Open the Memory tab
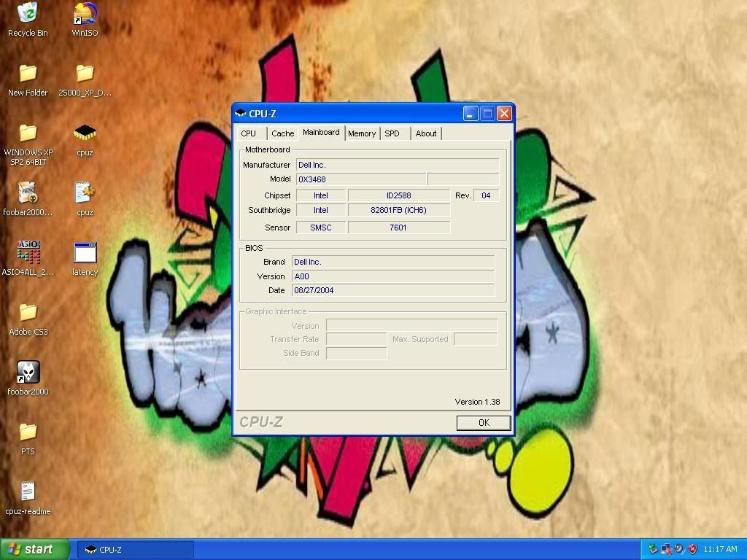 click(362, 133)
